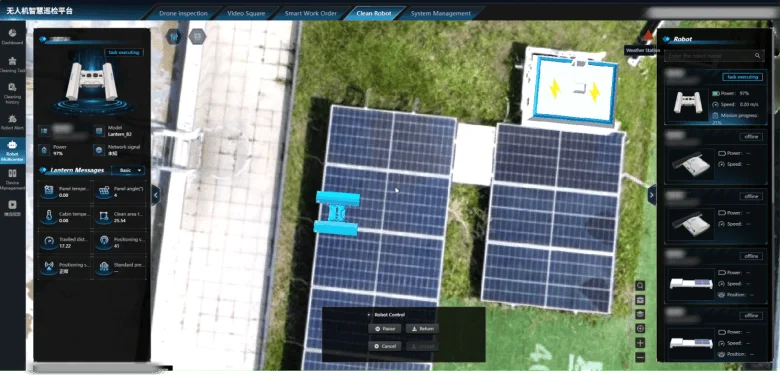Click the Cabin temperature thermometer icon

pos(48,216)
